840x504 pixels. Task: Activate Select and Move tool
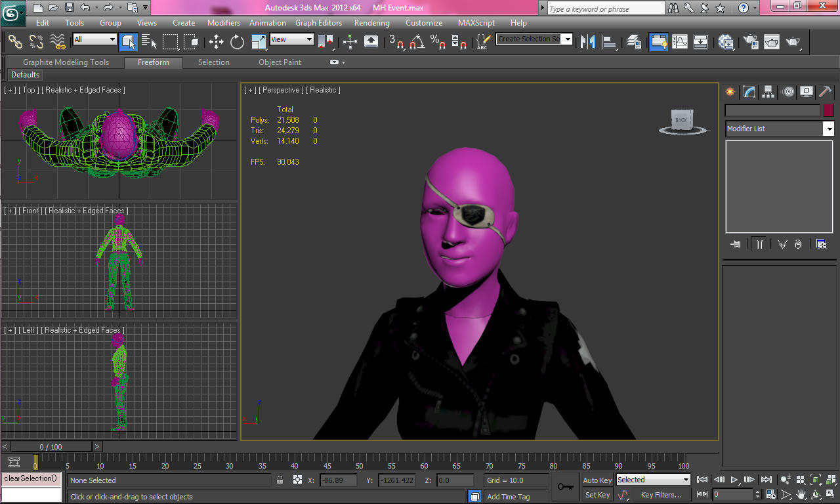click(x=216, y=42)
